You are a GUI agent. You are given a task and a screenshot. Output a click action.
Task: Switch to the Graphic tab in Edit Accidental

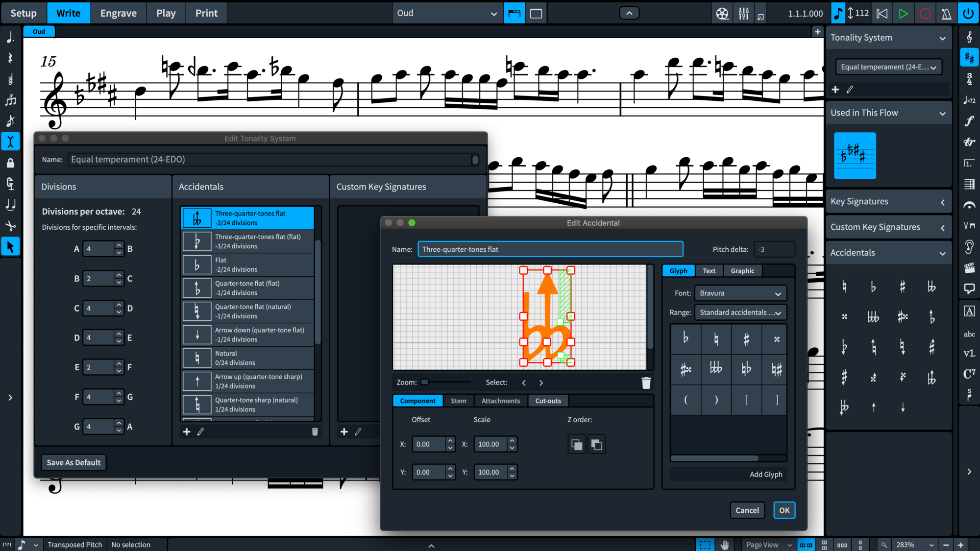[x=742, y=270]
